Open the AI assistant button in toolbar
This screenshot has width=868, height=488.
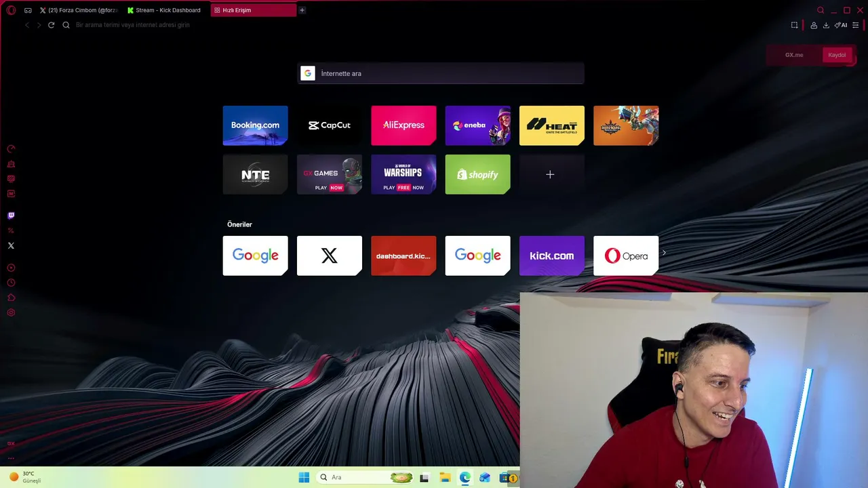point(841,25)
